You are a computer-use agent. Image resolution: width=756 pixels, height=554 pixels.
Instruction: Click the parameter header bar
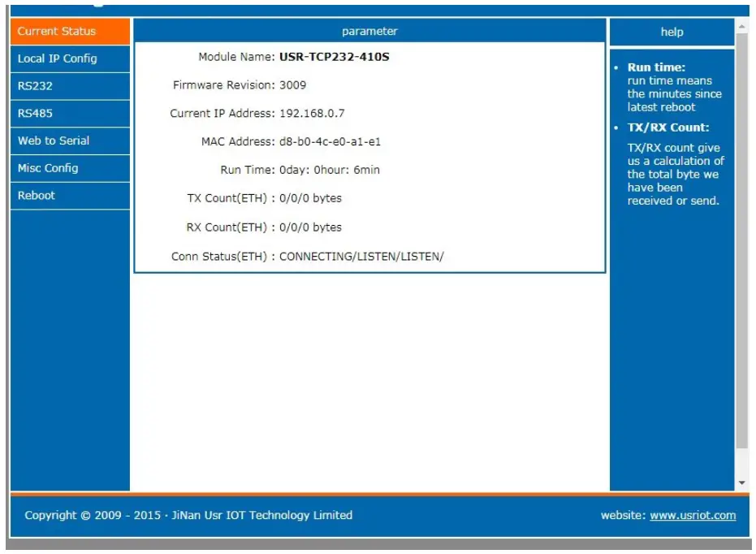point(371,31)
